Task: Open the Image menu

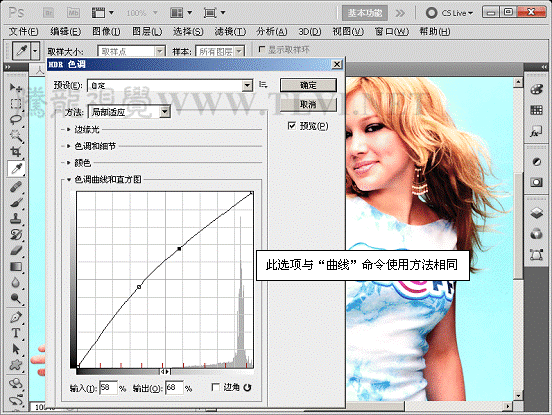Action: (106, 32)
